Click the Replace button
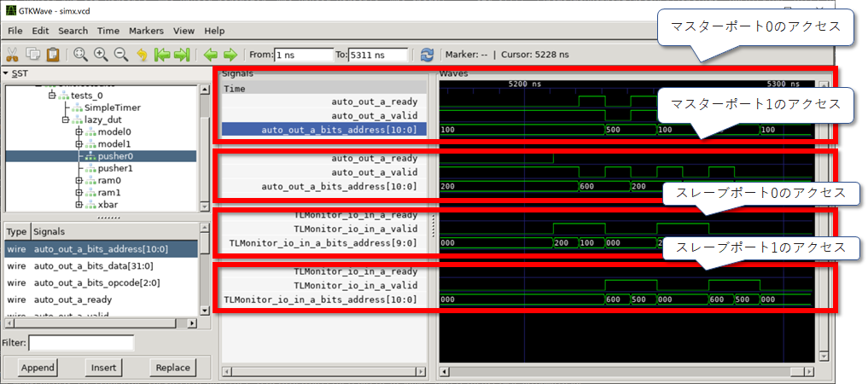868x384 pixels. click(172, 368)
